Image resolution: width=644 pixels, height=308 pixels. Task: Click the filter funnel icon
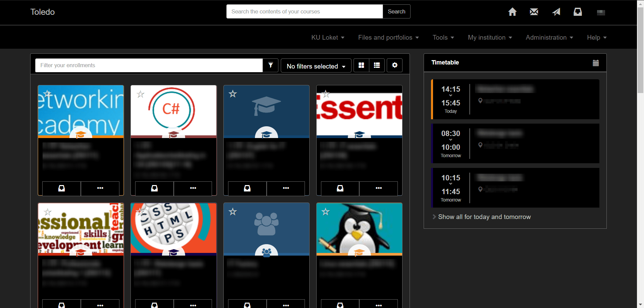(270, 65)
